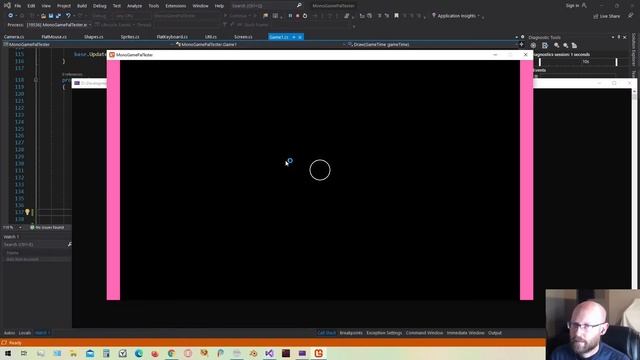Open Diagnostic Tools window position dropdown arrow
This screenshot has height=360, width=640.
tap(613, 37)
